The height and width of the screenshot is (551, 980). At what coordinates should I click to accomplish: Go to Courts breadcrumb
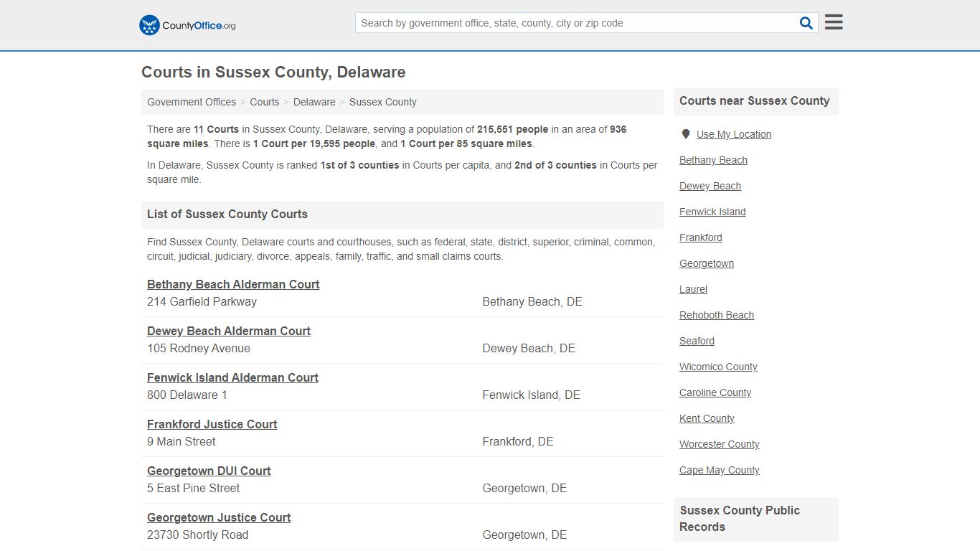265,102
